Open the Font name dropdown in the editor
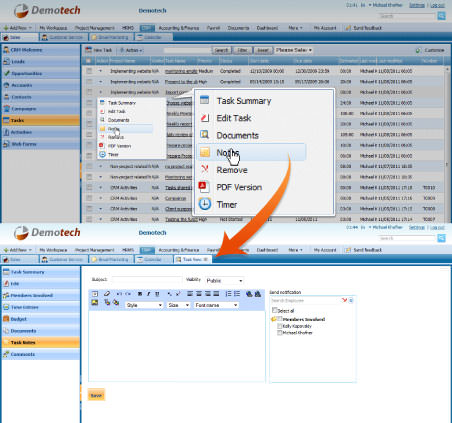Screen dimensions: 452x423 216,305
